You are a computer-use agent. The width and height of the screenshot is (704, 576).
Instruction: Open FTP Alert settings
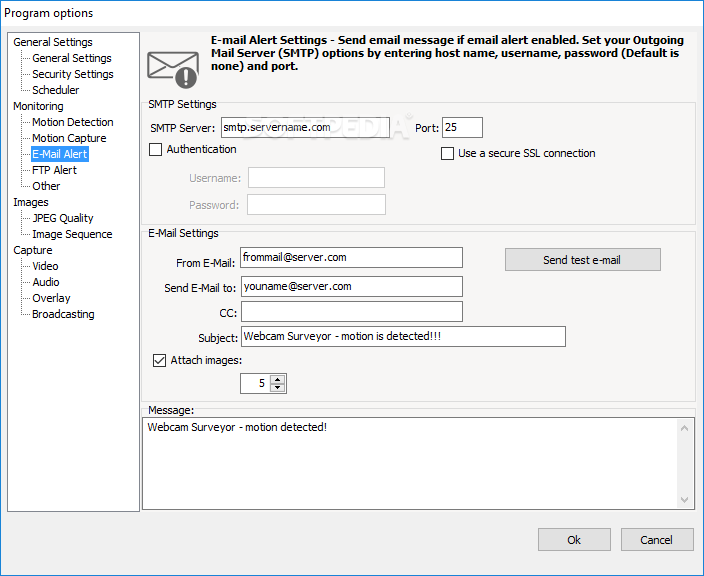[x=54, y=170]
